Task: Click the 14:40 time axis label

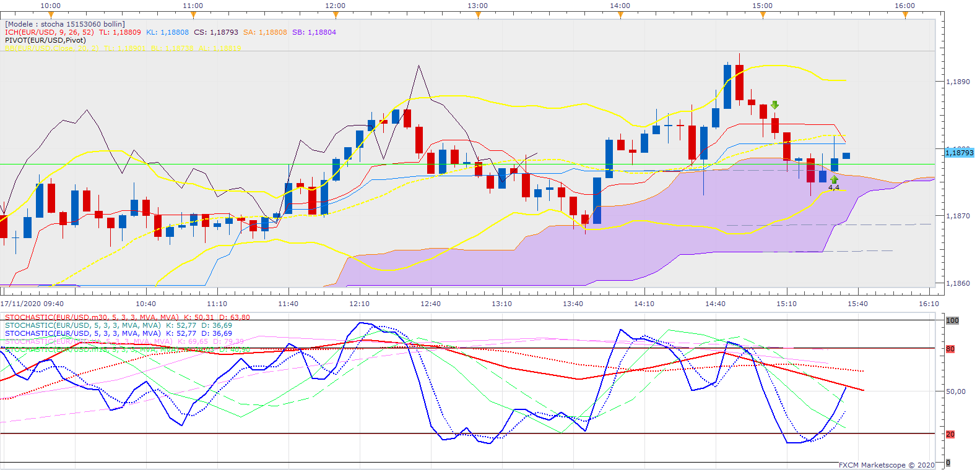Action: point(716,304)
